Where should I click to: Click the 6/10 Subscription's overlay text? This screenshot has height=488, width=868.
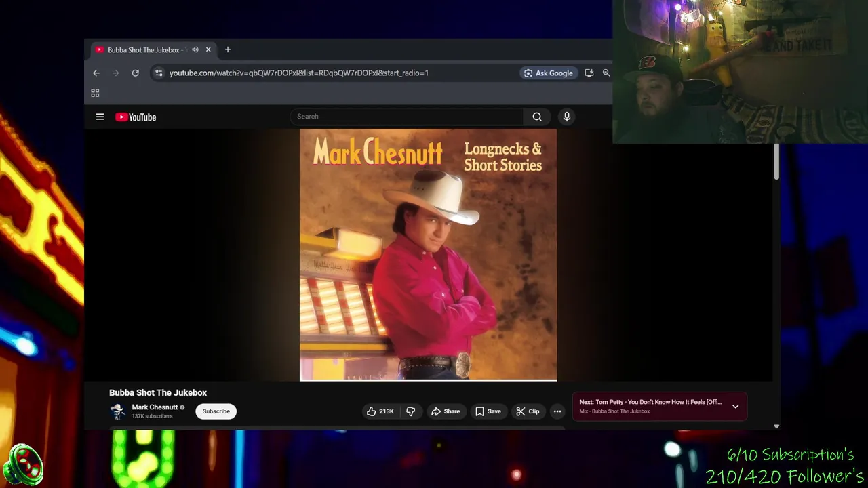[790, 455]
